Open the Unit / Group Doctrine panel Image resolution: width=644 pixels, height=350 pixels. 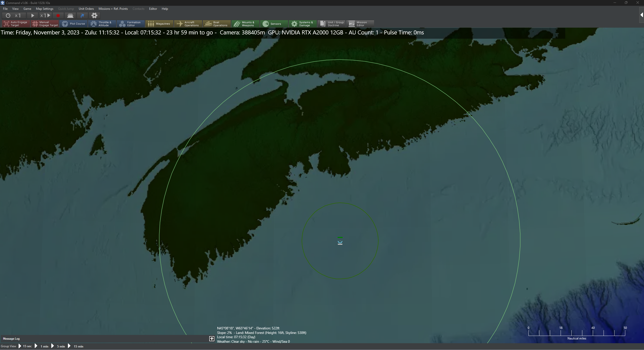click(331, 24)
